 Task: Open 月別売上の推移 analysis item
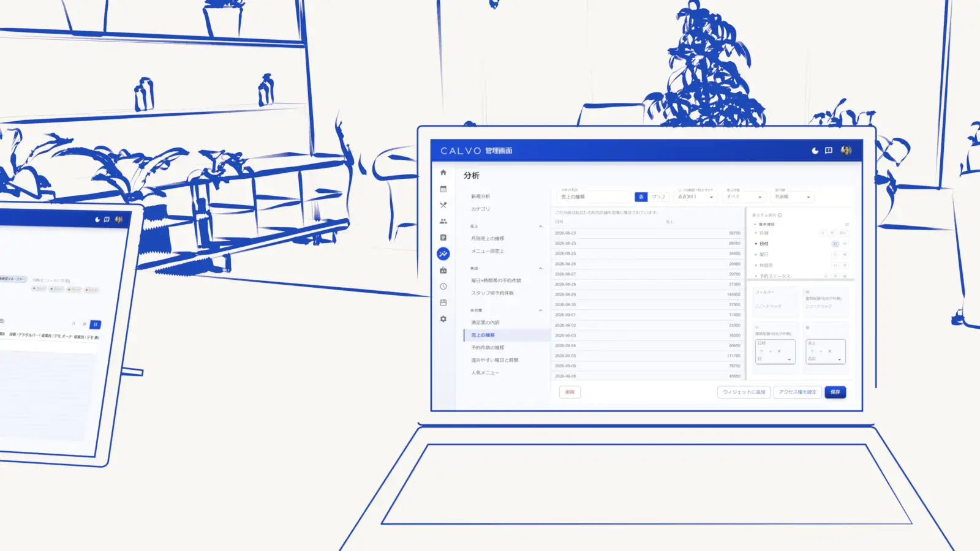pyautogui.click(x=488, y=239)
